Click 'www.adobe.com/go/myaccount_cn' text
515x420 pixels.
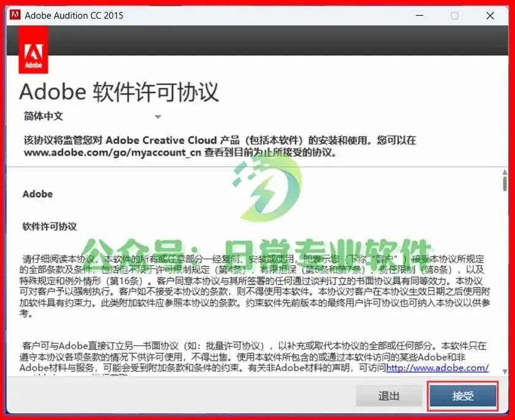pyautogui.click(x=112, y=153)
